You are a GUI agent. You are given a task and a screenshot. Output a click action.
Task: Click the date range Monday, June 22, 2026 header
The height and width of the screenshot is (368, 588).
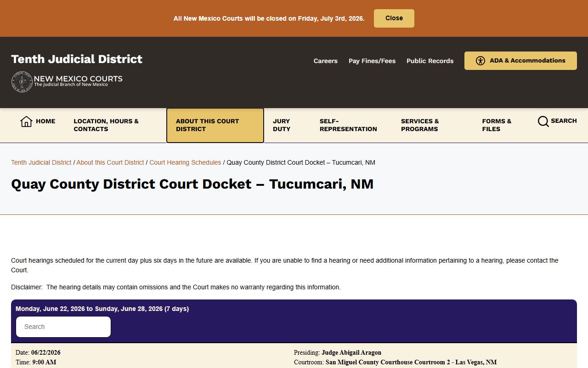pos(102,309)
